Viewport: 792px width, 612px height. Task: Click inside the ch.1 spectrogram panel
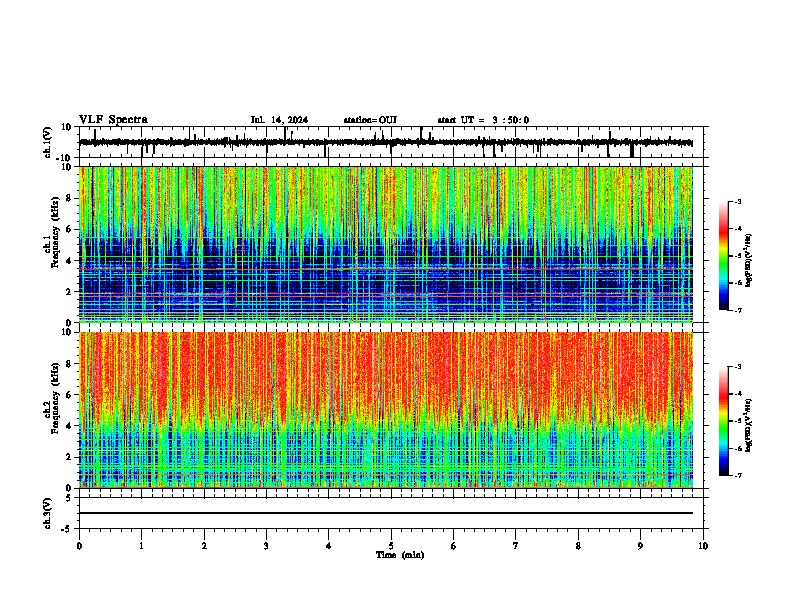pyautogui.click(x=386, y=244)
